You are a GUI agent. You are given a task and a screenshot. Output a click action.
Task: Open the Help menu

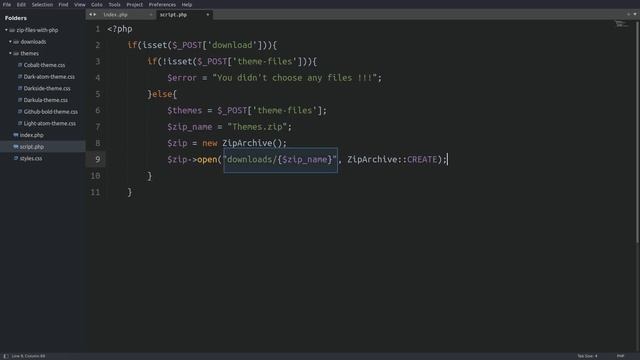click(x=187, y=4)
